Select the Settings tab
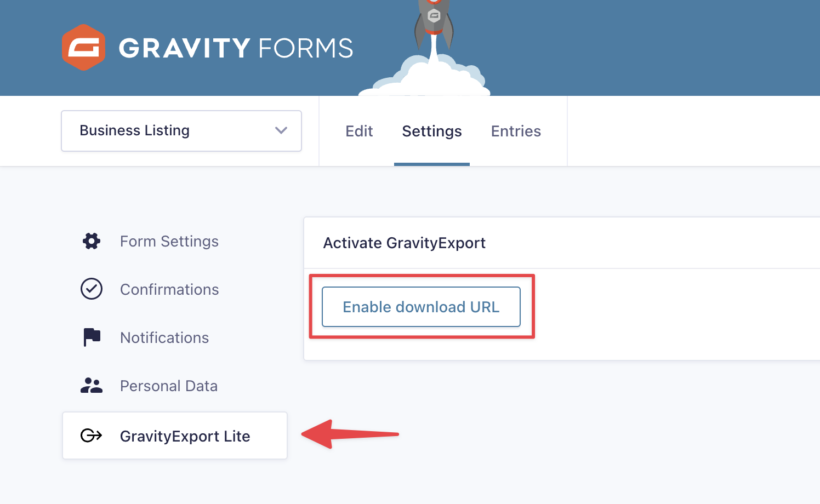Viewport: 820px width, 504px height. pos(431,131)
